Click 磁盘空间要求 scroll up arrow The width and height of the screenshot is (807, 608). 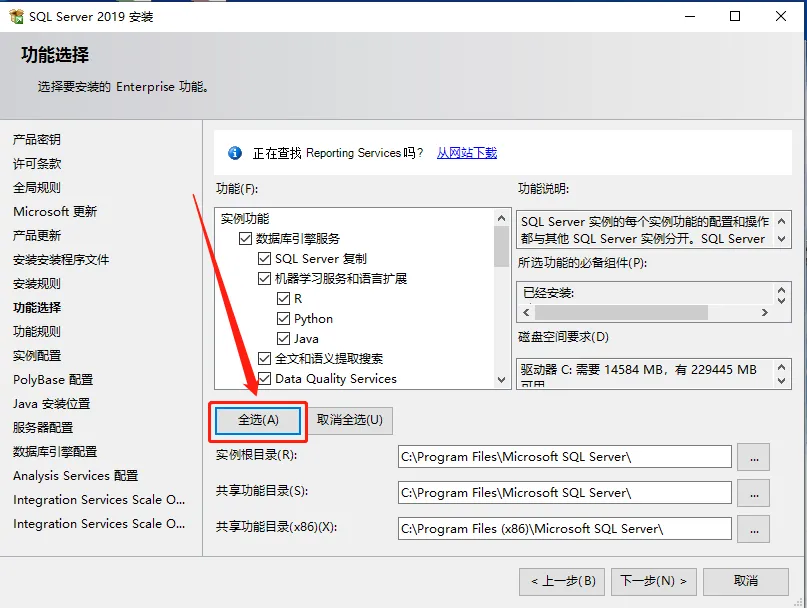(781, 367)
